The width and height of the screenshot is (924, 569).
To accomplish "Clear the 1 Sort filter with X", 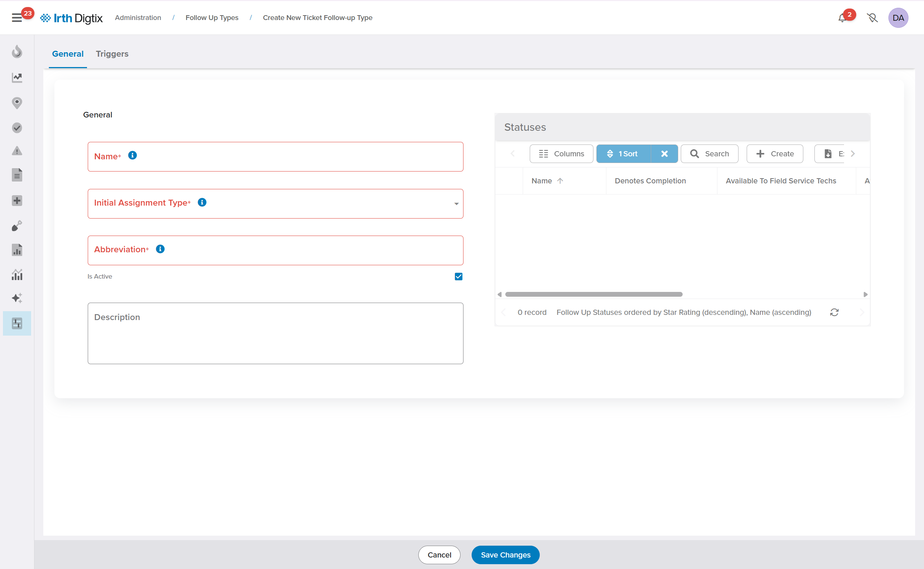I will [664, 153].
